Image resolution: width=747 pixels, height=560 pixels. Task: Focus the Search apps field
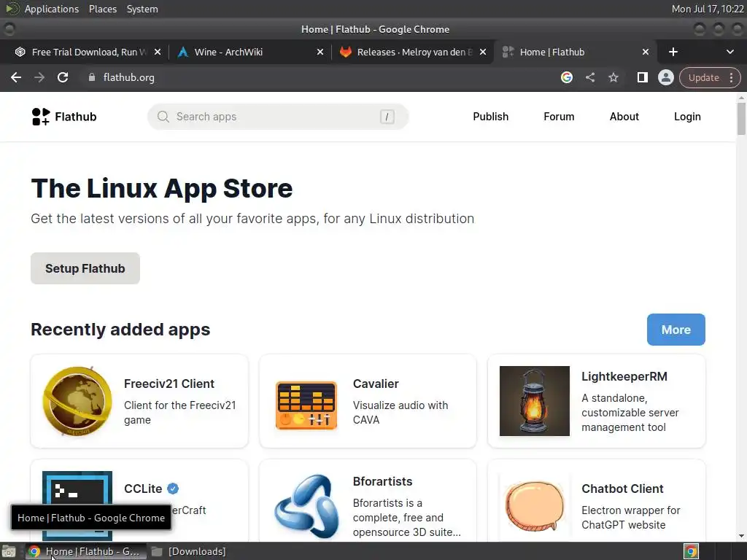(278, 117)
